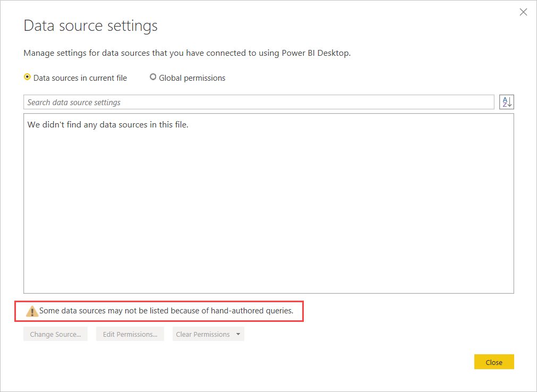Focus the Search data source settings field
Image resolution: width=537 pixels, height=392 pixels.
point(259,102)
